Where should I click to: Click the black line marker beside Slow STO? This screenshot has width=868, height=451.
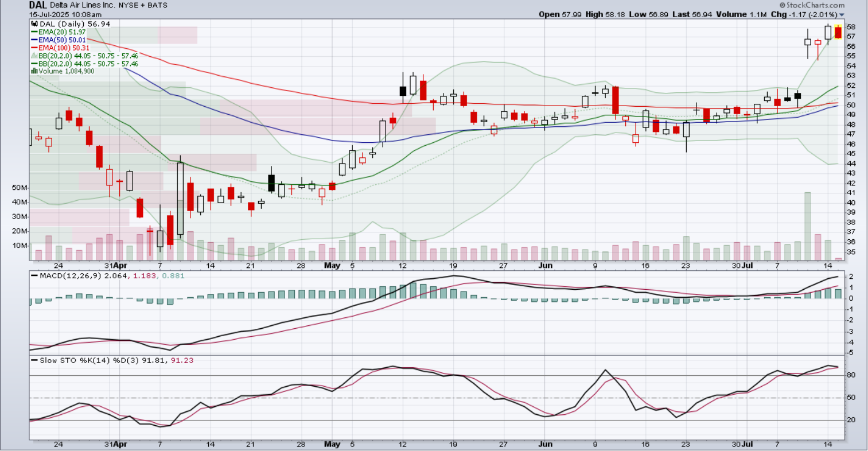34,360
